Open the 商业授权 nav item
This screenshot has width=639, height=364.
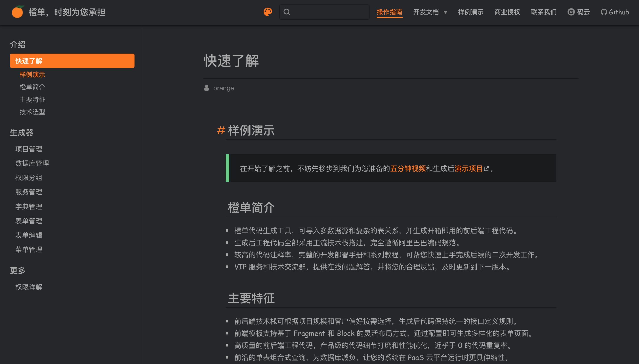click(x=507, y=12)
